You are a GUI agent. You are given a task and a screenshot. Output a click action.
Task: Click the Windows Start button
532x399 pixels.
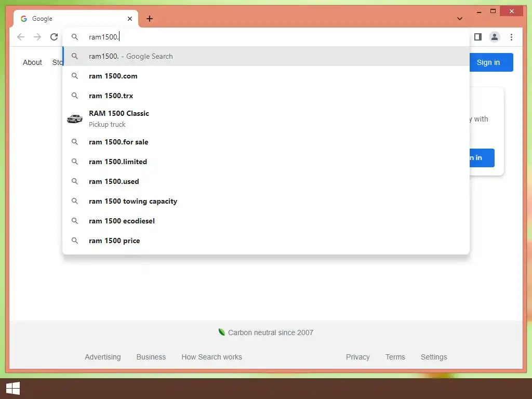click(13, 389)
